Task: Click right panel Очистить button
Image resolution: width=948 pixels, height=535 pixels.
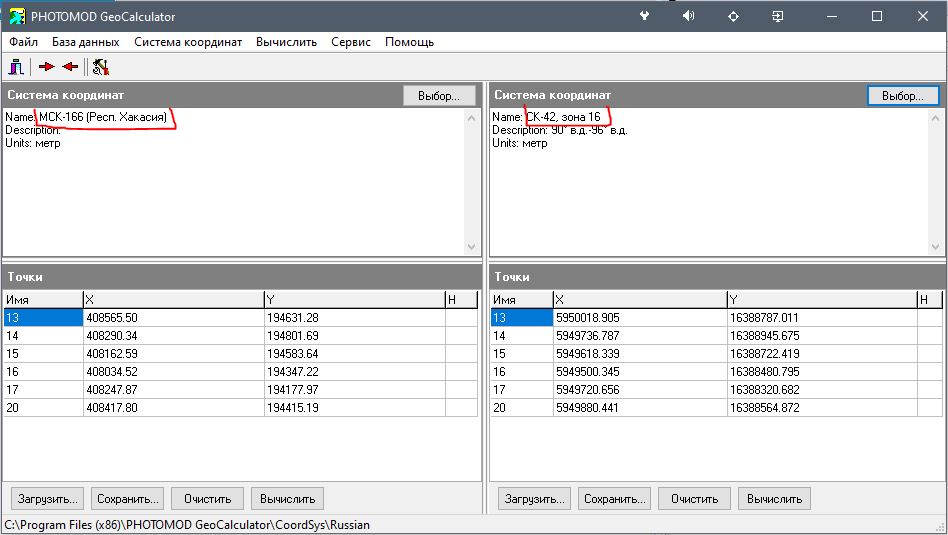Action: click(694, 499)
